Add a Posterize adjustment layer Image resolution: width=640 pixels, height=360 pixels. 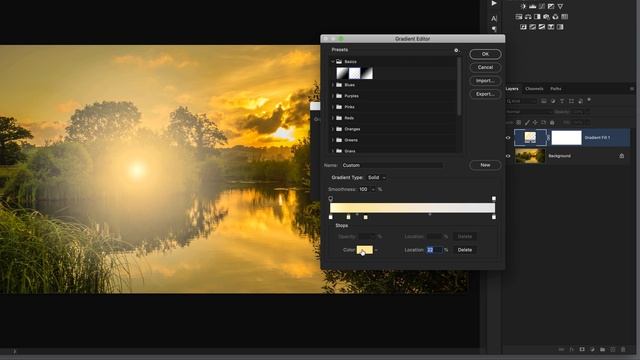tap(533, 27)
